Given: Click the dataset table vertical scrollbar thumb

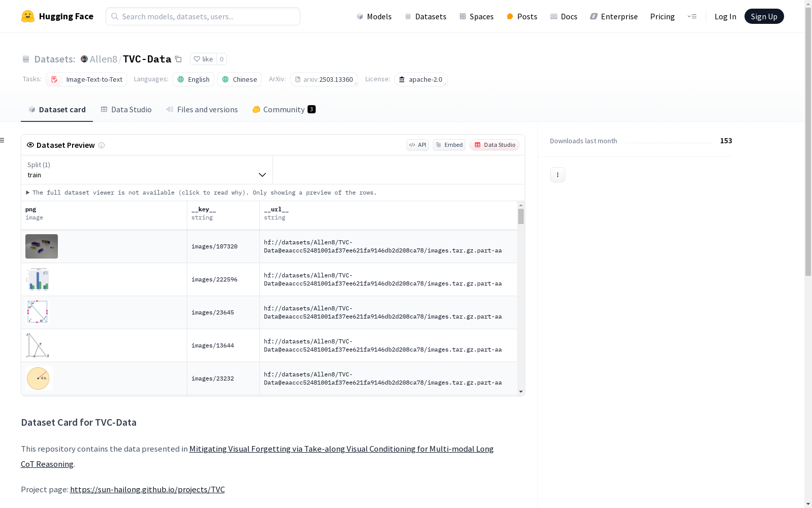Looking at the screenshot, I should coord(521,216).
